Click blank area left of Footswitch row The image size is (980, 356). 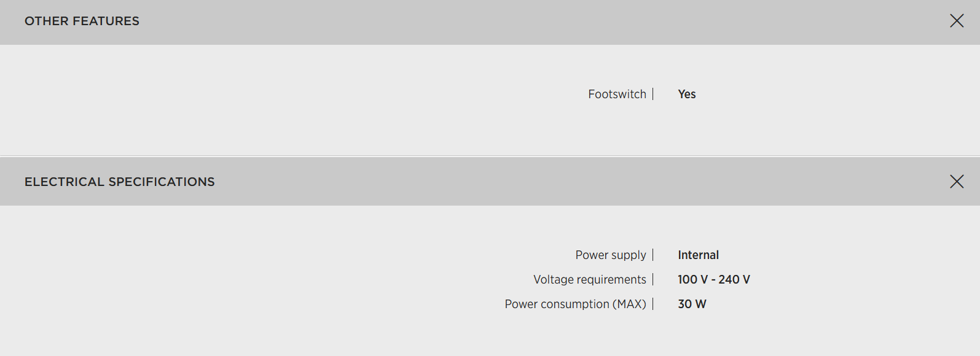point(246,94)
